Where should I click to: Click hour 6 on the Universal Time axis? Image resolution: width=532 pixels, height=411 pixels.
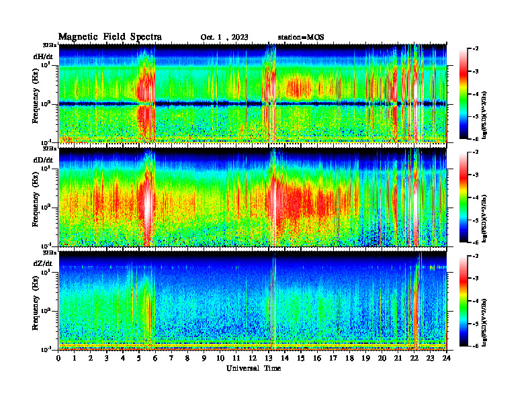pyautogui.click(x=155, y=359)
